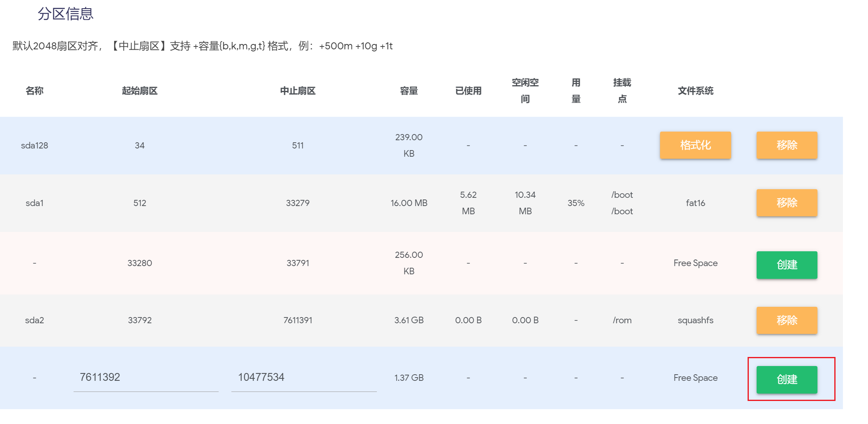
Task: Click the 挂载点 column header
Action: point(622,91)
